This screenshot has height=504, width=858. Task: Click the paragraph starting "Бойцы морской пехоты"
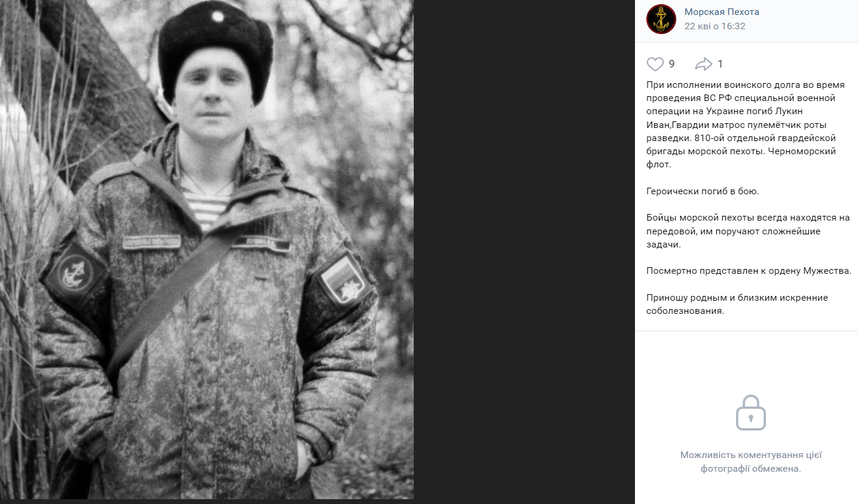(x=748, y=231)
